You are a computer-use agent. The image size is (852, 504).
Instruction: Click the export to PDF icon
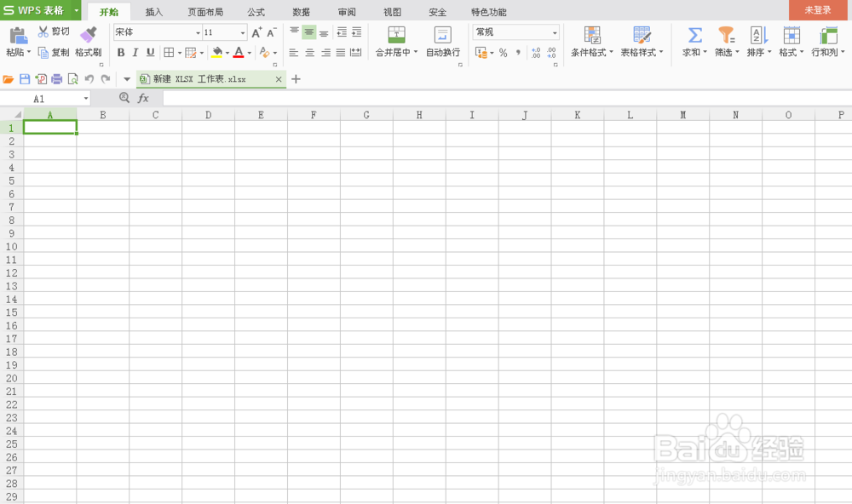pyautogui.click(x=41, y=79)
